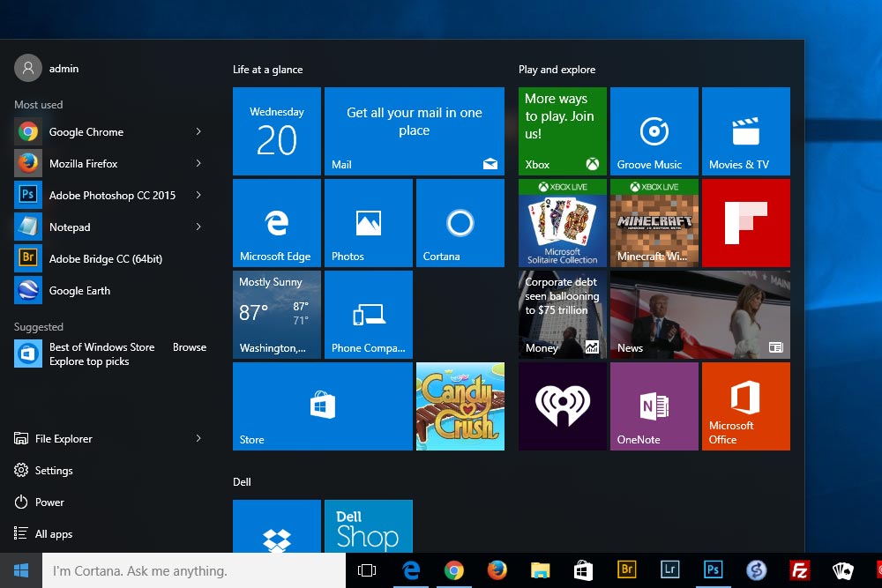This screenshot has height=588, width=882.
Task: Open the Groove Music tile
Action: click(x=654, y=131)
